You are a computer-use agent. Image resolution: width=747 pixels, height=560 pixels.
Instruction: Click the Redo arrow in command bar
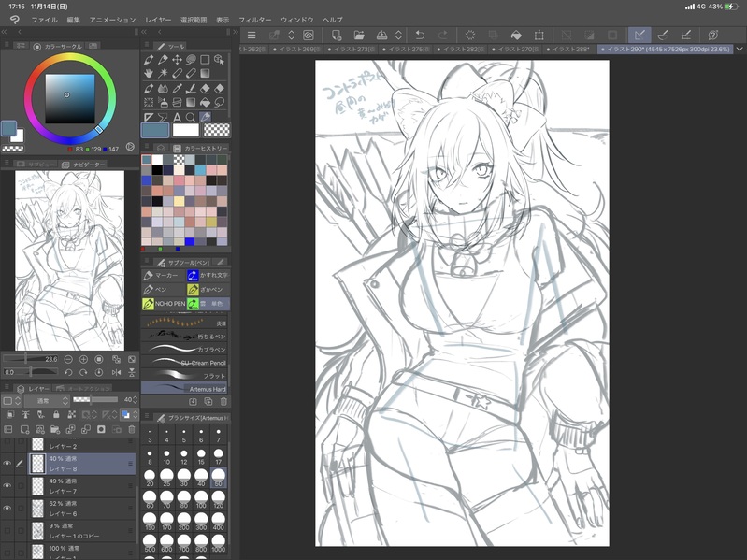click(x=442, y=35)
